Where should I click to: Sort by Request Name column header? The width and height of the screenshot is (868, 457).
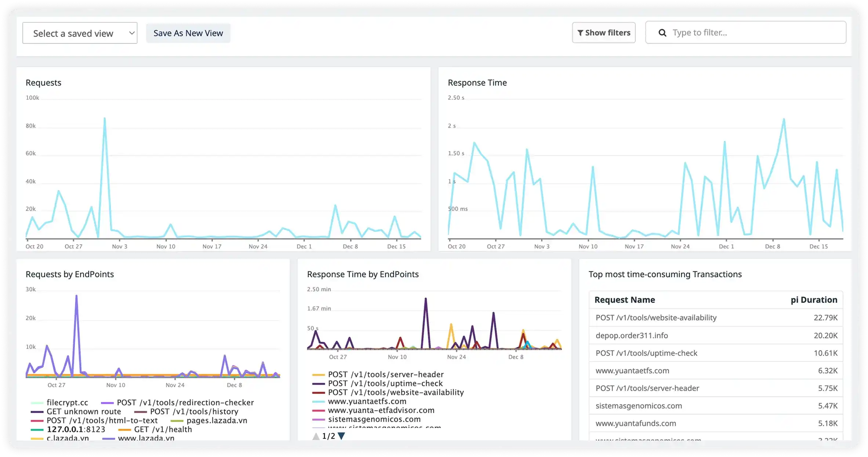click(x=624, y=300)
